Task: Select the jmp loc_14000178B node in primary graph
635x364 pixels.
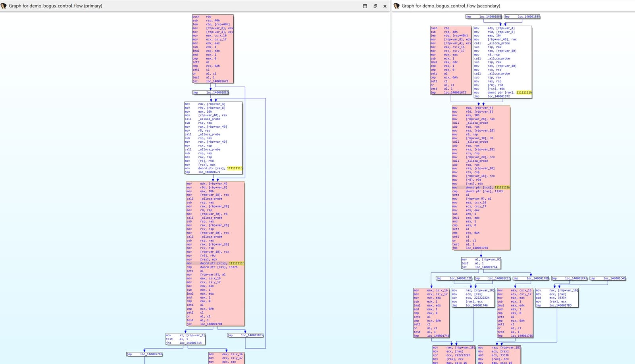Action: click(144, 354)
